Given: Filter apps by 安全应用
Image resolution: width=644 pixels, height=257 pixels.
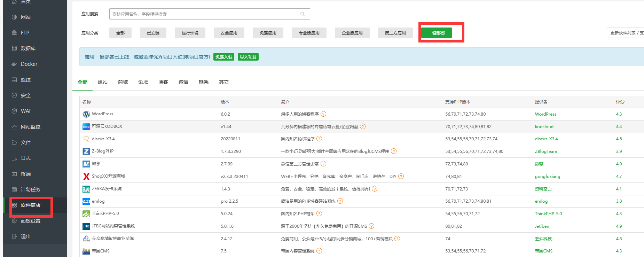Looking at the screenshot, I should pyautogui.click(x=229, y=33).
